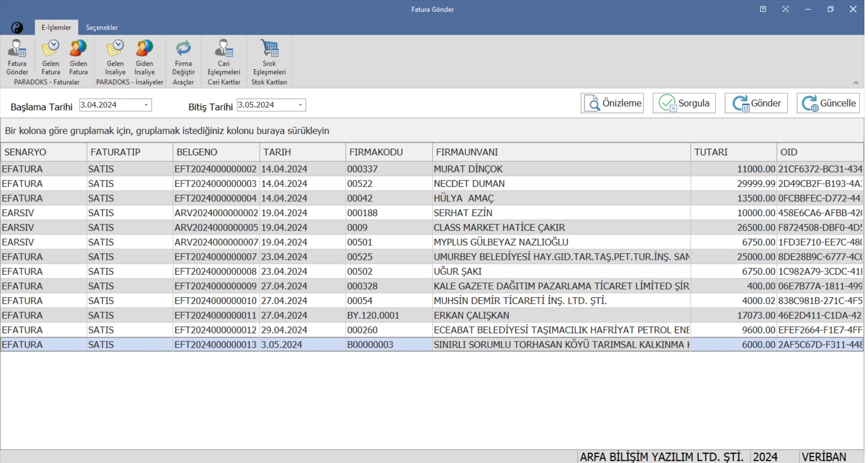This screenshot has height=463, width=868.
Task: Click the 2024 year in status bar
Action: (765, 457)
